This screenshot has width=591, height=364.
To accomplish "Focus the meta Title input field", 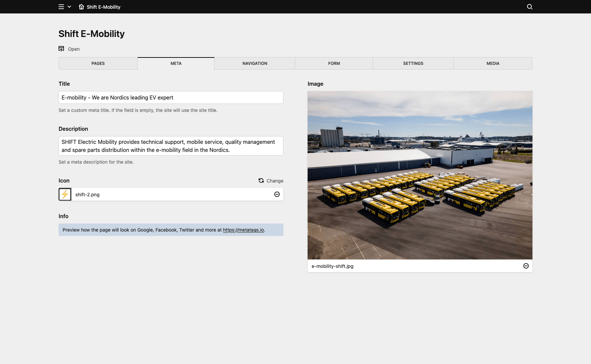I will click(171, 97).
